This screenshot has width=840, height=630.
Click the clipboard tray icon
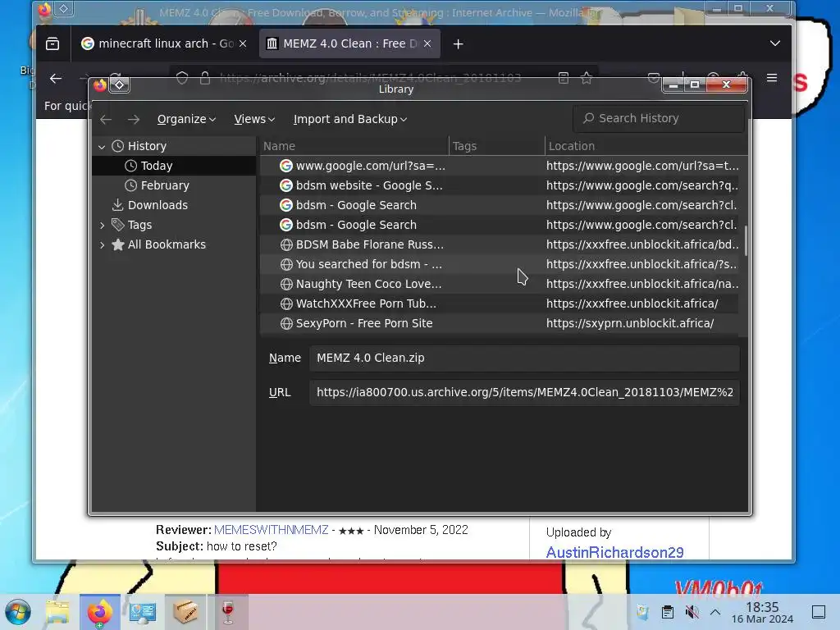pyautogui.click(x=668, y=612)
